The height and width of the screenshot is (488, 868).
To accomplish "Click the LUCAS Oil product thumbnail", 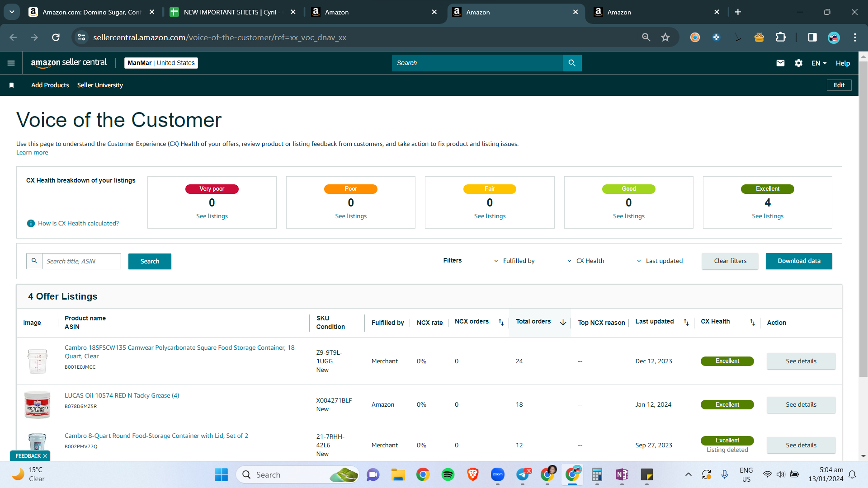I will (37, 405).
